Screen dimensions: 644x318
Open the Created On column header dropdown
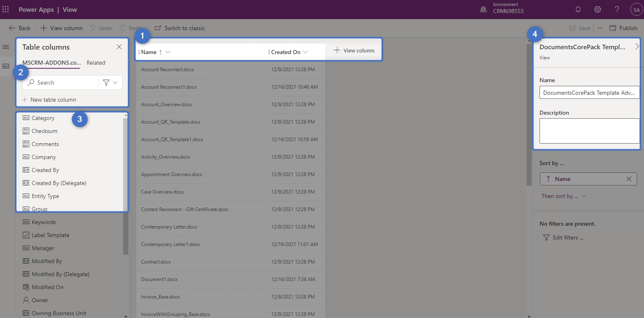coord(305,52)
